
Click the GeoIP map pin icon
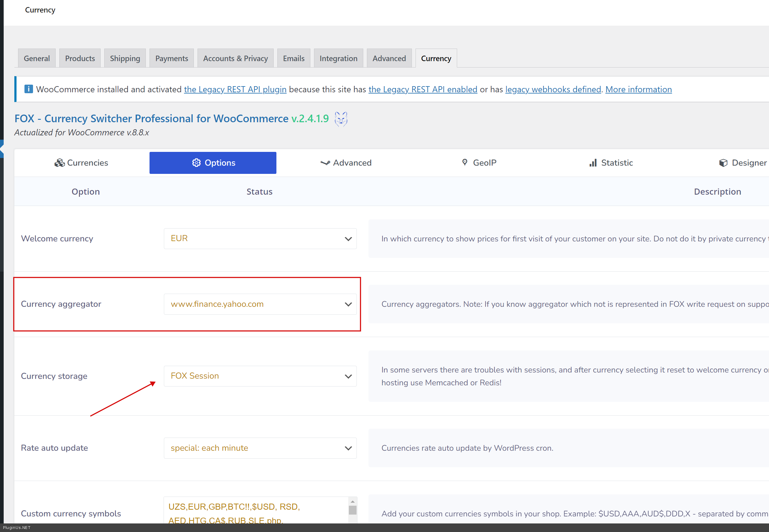(x=464, y=162)
